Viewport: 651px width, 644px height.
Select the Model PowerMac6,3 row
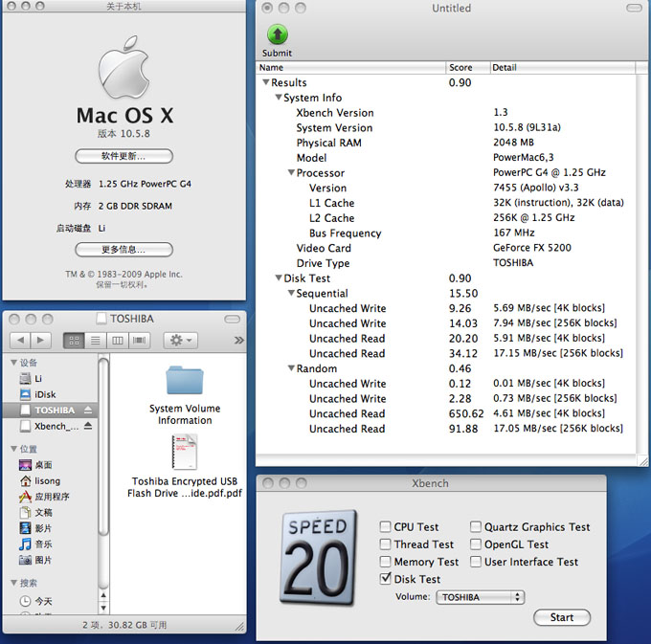[445, 158]
